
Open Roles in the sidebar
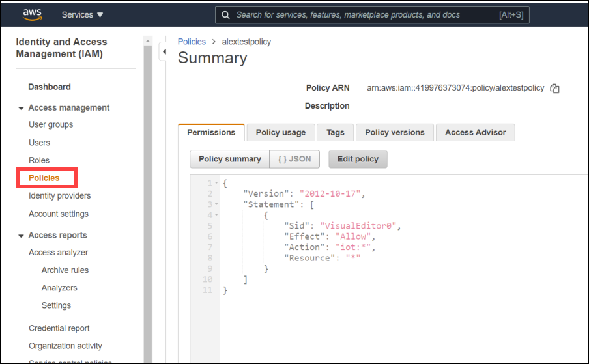(x=38, y=160)
